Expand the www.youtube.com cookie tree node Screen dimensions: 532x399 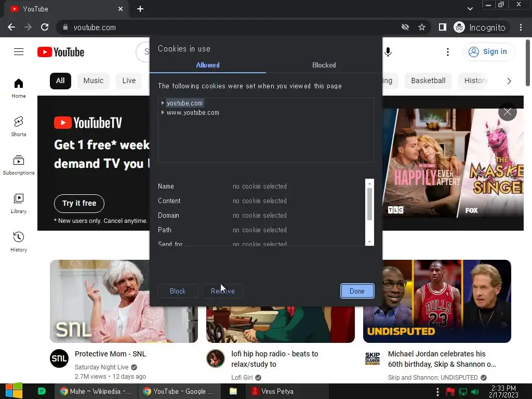click(x=163, y=112)
